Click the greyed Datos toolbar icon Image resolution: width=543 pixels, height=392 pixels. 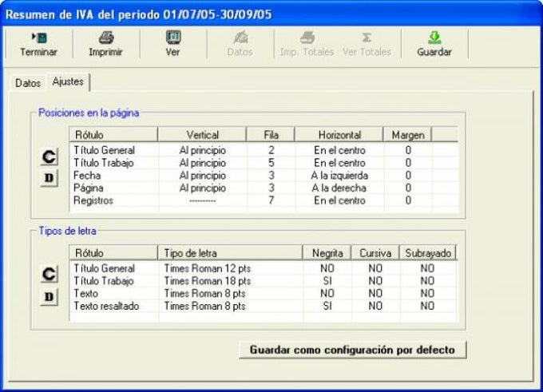coord(240,38)
